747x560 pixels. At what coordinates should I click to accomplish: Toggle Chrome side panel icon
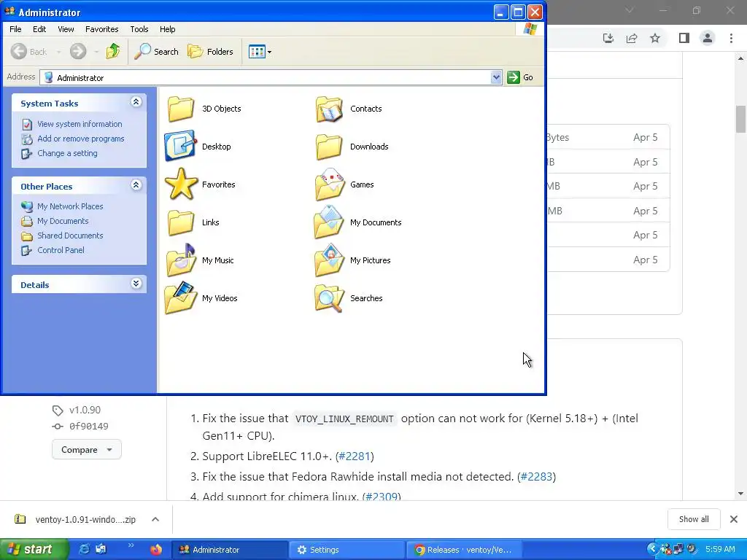click(x=684, y=38)
